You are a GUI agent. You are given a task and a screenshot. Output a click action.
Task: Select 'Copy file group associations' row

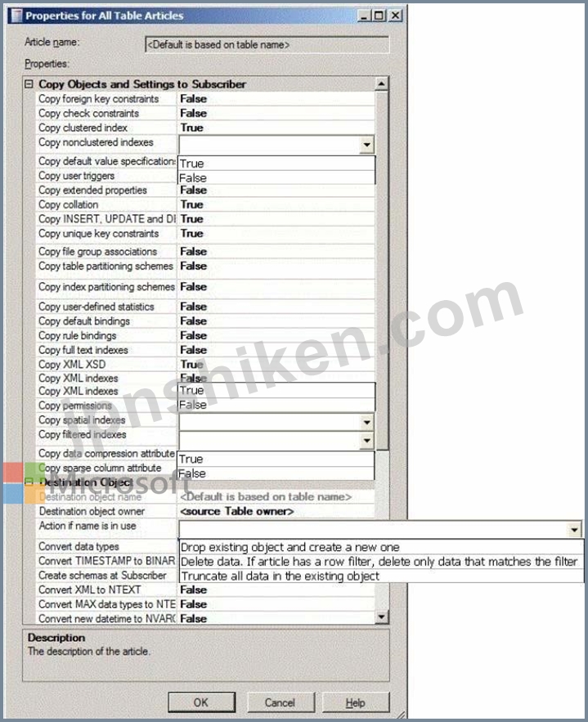[205, 251]
